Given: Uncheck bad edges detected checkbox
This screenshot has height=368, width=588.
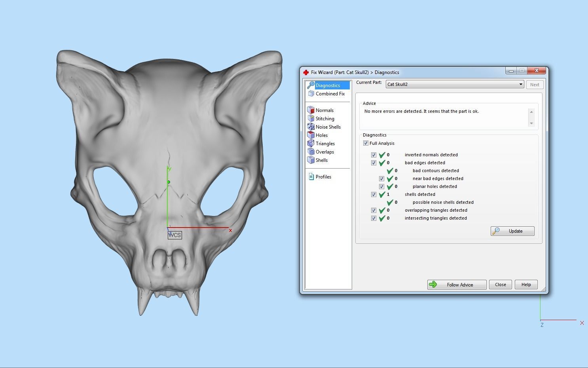Looking at the screenshot, I should (374, 163).
